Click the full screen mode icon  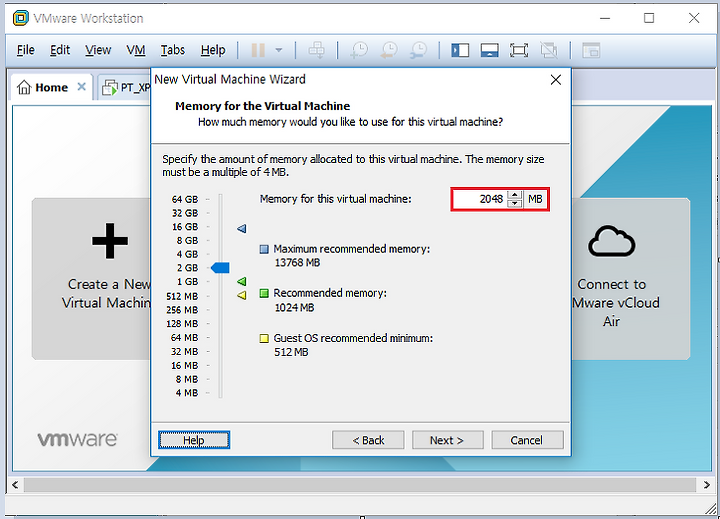519,50
